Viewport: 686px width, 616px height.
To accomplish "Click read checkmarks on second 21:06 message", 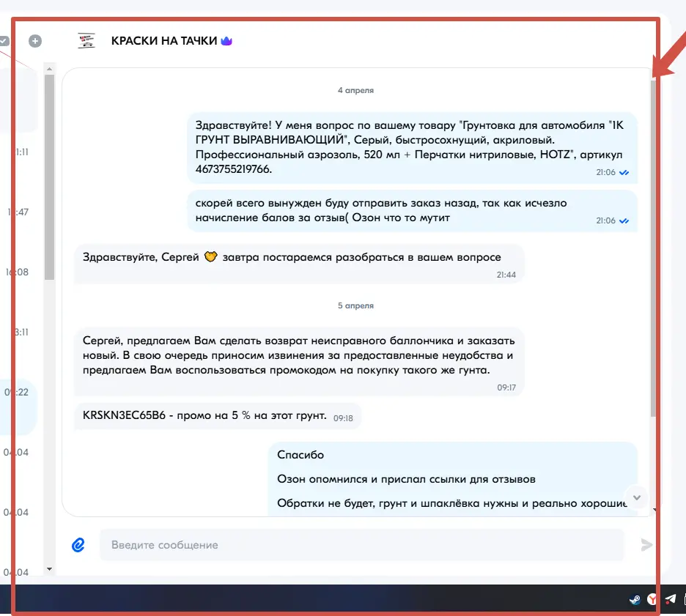I will [x=624, y=220].
